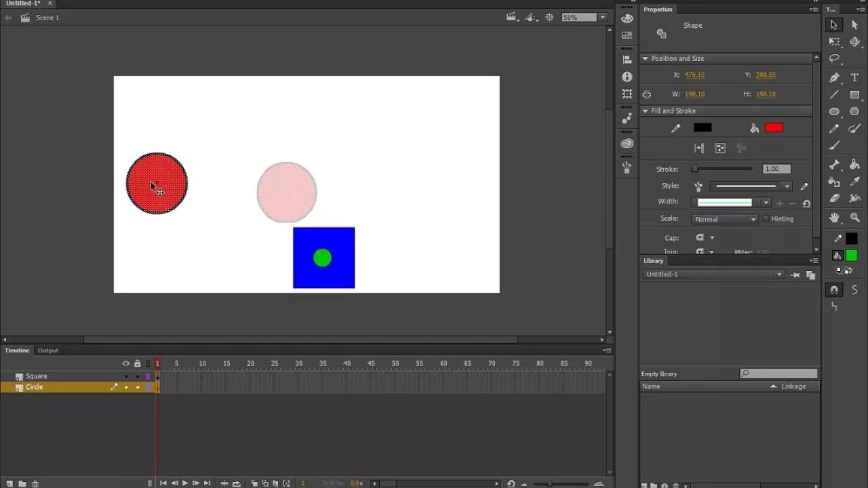This screenshot has width=868, height=488.
Task: Select the Subselection tool
Action: tap(854, 25)
